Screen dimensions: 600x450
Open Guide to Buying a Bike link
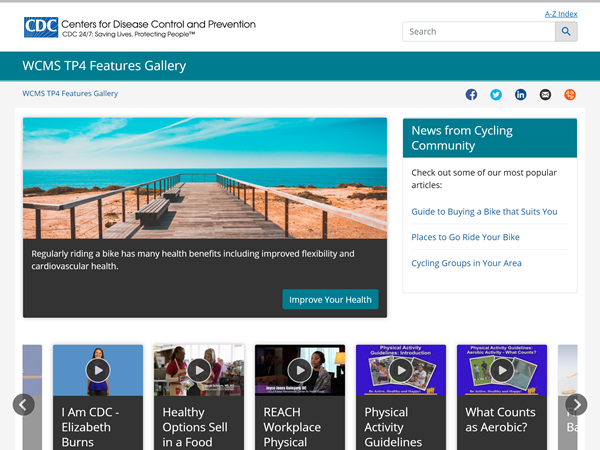(x=484, y=212)
